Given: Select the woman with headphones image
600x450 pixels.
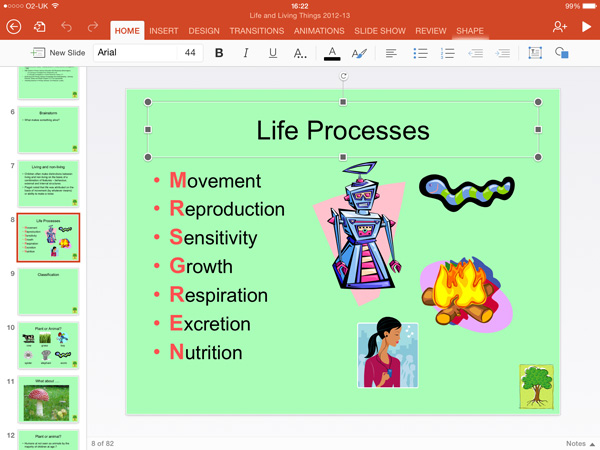Looking at the screenshot, I should pos(388,353).
